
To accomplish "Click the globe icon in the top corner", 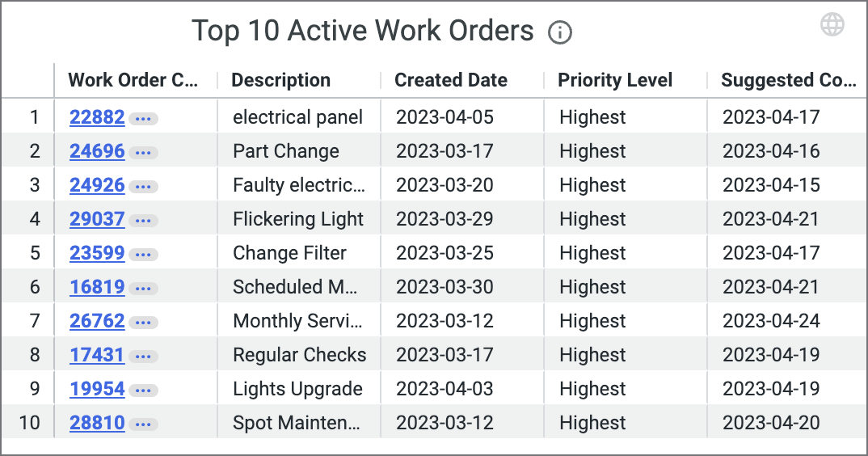I will pyautogui.click(x=832, y=24).
